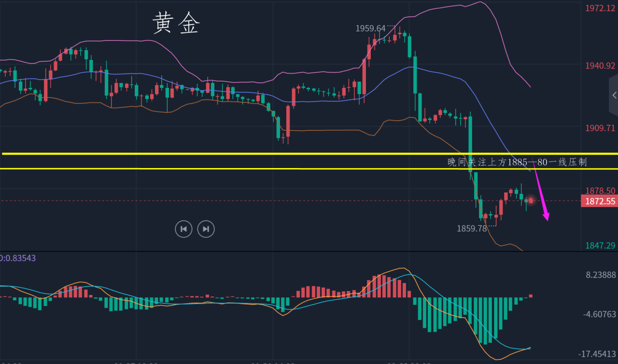The height and width of the screenshot is (364, 618).
Task: Click the 1940.92 price axis label
Action: pos(600,66)
